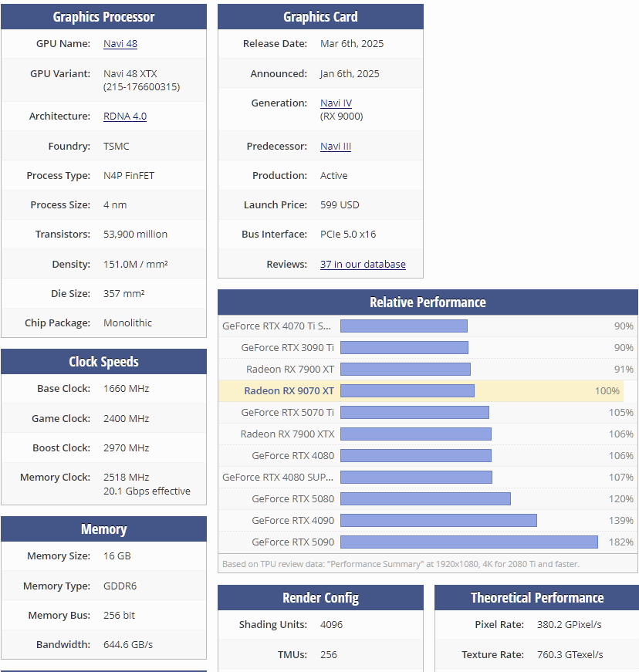The image size is (639, 672).
Task: Click the Memory section header
Action: tap(103, 528)
